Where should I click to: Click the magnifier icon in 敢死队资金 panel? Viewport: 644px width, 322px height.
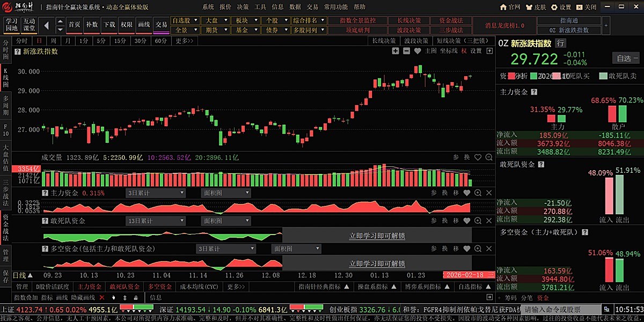478,221
